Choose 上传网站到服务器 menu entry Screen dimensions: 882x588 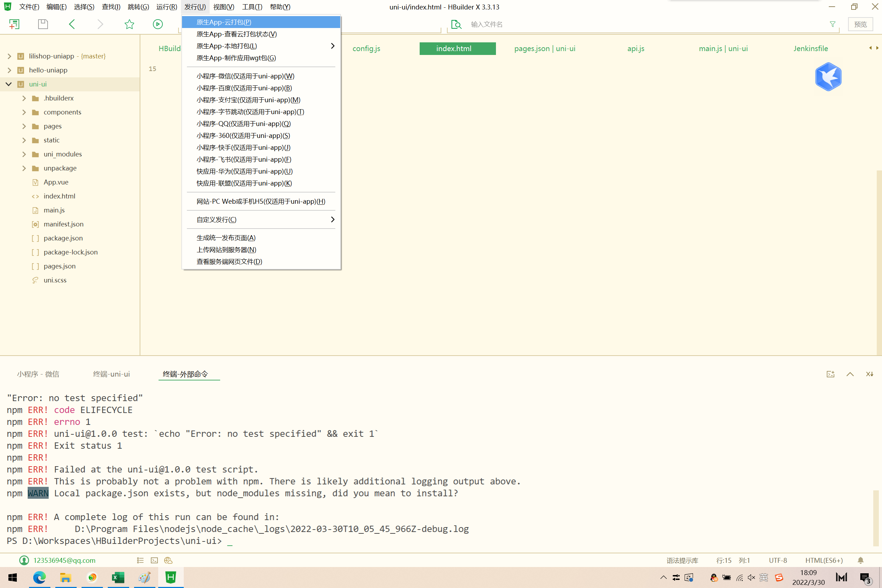coord(261,250)
